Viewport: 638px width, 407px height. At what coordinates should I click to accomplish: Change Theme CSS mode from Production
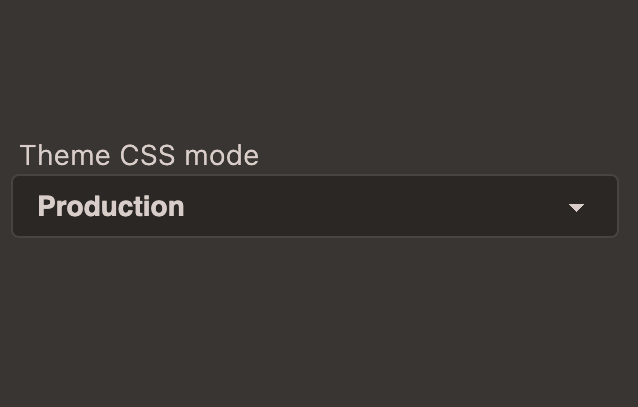tap(314, 207)
